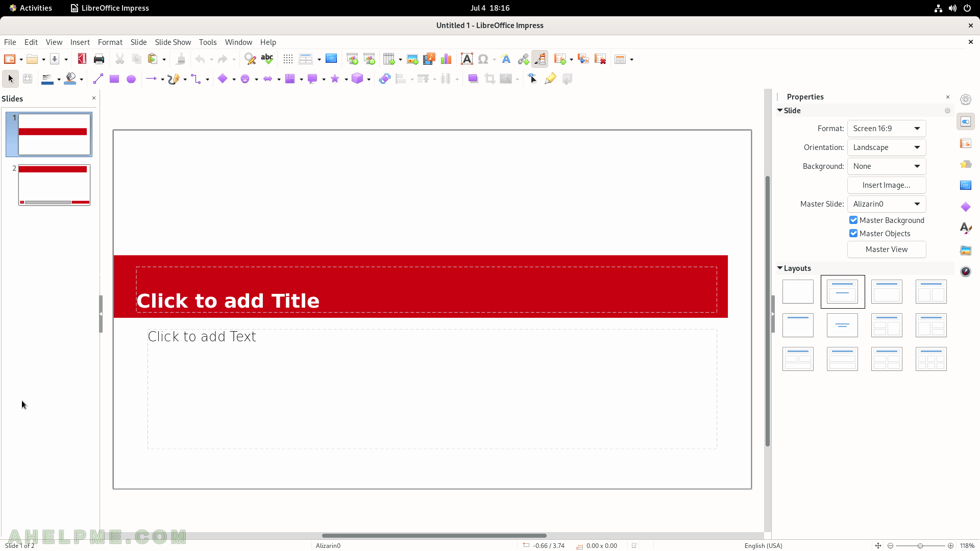Click the Duplicate Slide icon

(x=583, y=59)
